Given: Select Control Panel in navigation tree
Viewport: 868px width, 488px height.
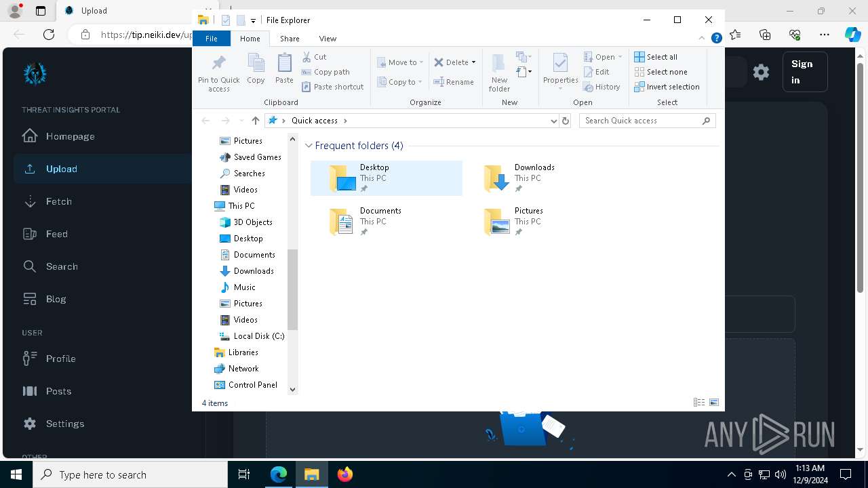Looking at the screenshot, I should click(252, 385).
